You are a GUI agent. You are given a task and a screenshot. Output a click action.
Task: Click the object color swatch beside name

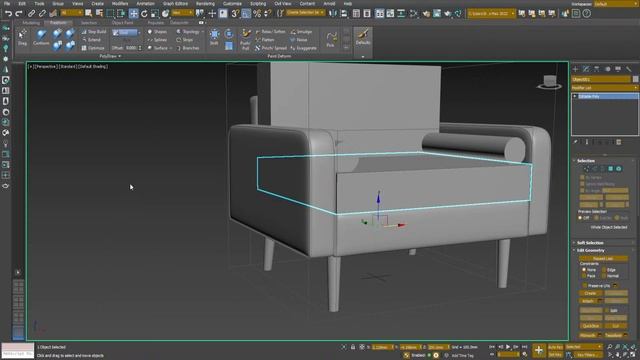tap(635, 79)
